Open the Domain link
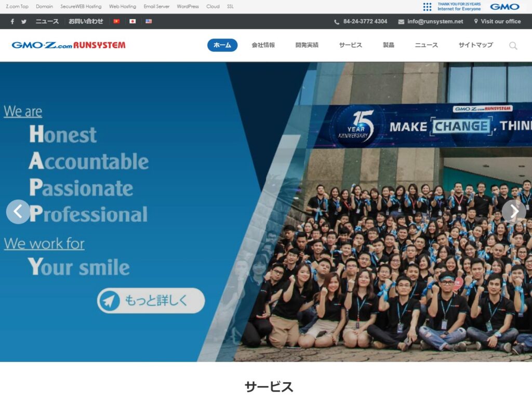This screenshot has height=401, width=532. pyautogui.click(x=45, y=6)
